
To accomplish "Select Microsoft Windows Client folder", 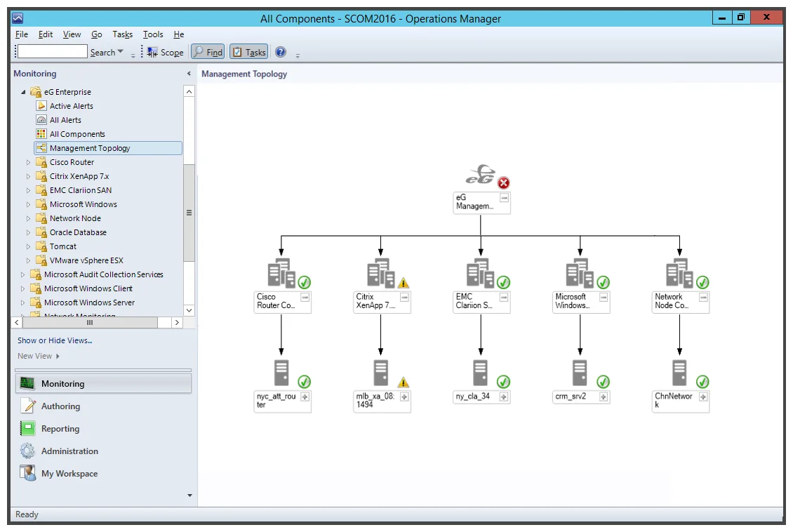I will tap(88, 288).
